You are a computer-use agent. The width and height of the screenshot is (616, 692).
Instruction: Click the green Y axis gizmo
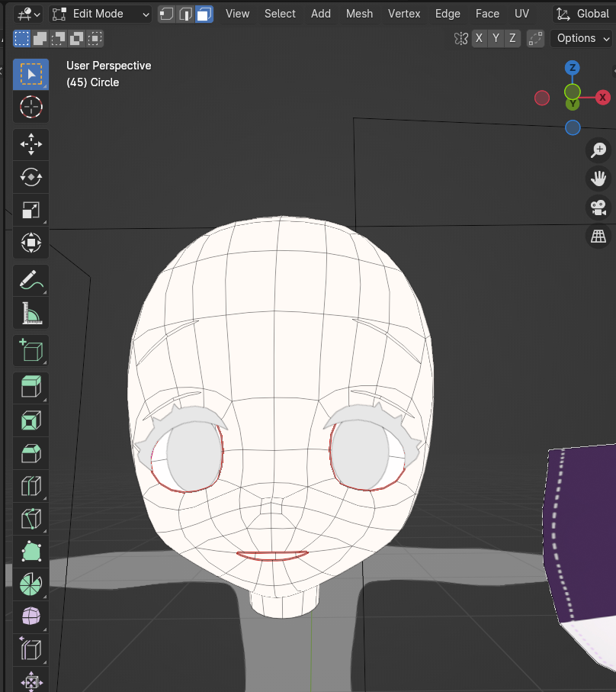point(573,103)
